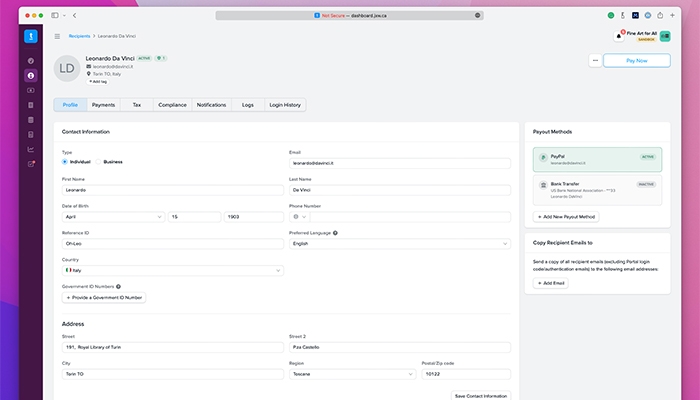Select the PayPal payout method card
The image size is (700, 400).
[597, 159]
